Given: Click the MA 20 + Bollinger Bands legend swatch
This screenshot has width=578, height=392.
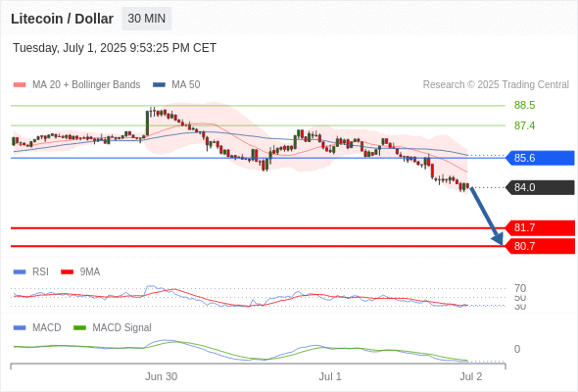Looking at the screenshot, I should (20, 85).
